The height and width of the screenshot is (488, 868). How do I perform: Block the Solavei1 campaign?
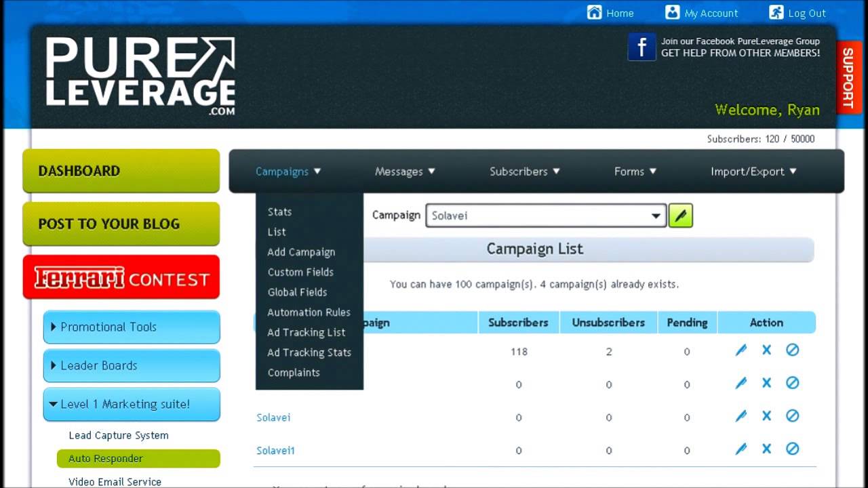tap(792, 449)
